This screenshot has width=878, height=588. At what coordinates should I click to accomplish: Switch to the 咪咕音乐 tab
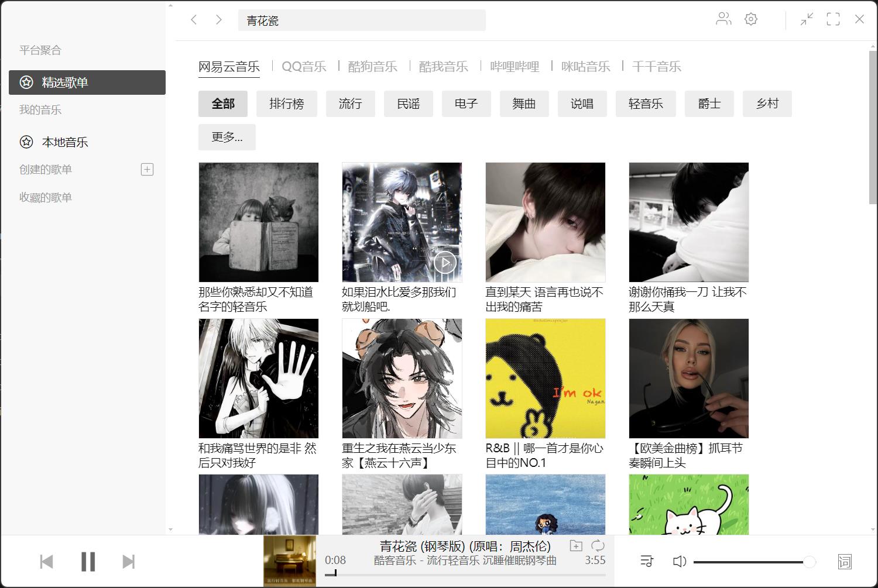click(586, 67)
